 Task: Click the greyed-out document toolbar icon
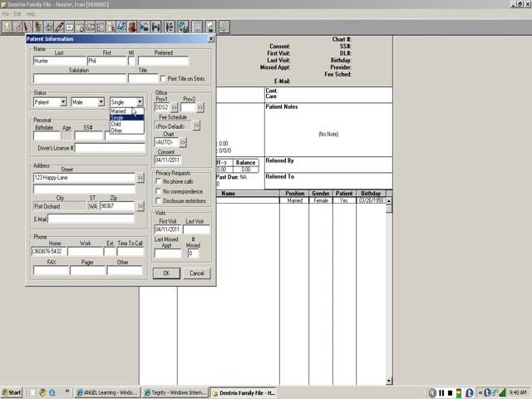(197, 27)
